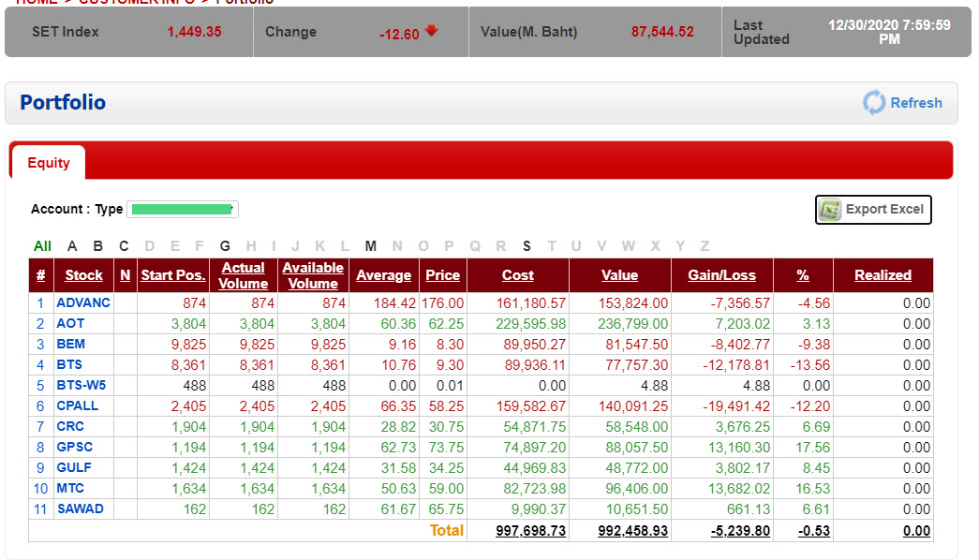Open the BEM stock link

click(x=70, y=344)
